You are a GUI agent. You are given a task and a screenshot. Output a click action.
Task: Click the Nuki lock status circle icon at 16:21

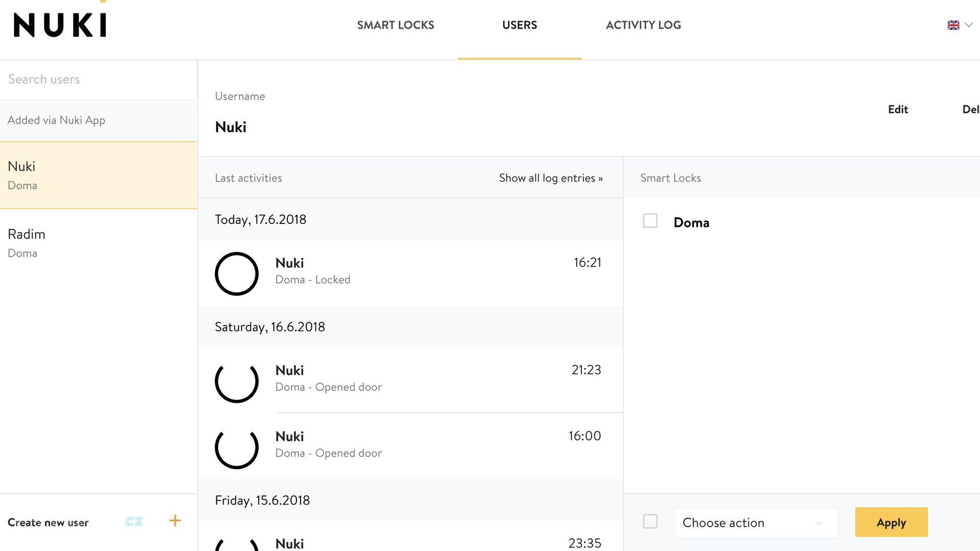point(236,272)
